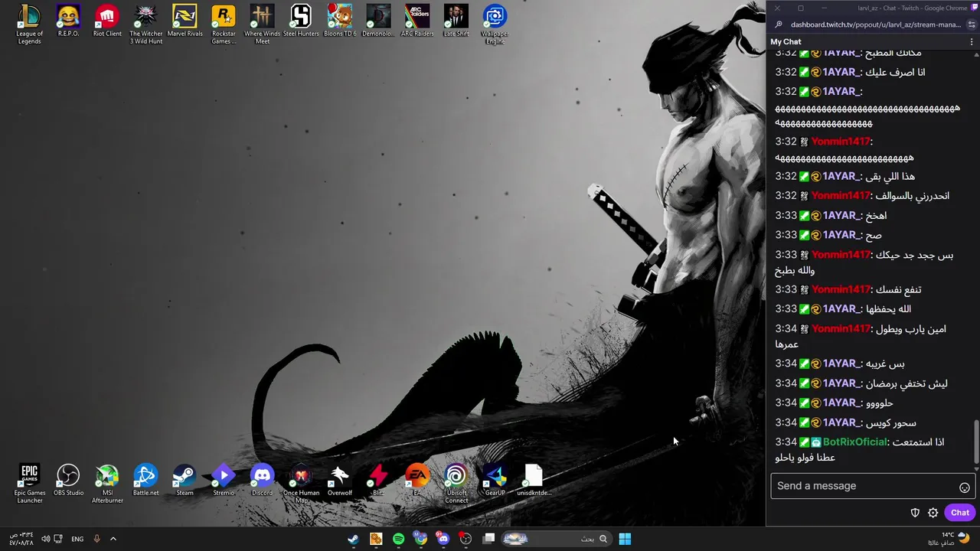
Task: Open Bloons TD 6 desktop icon
Action: 340,21
